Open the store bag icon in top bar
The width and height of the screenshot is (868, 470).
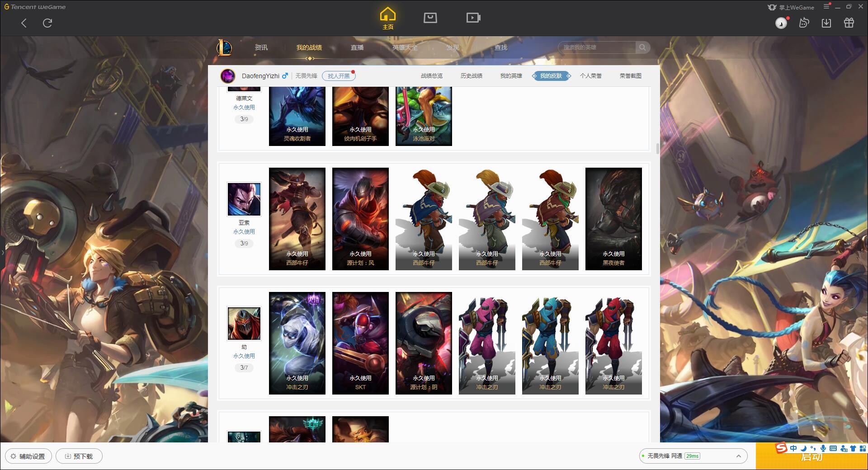[430, 18]
